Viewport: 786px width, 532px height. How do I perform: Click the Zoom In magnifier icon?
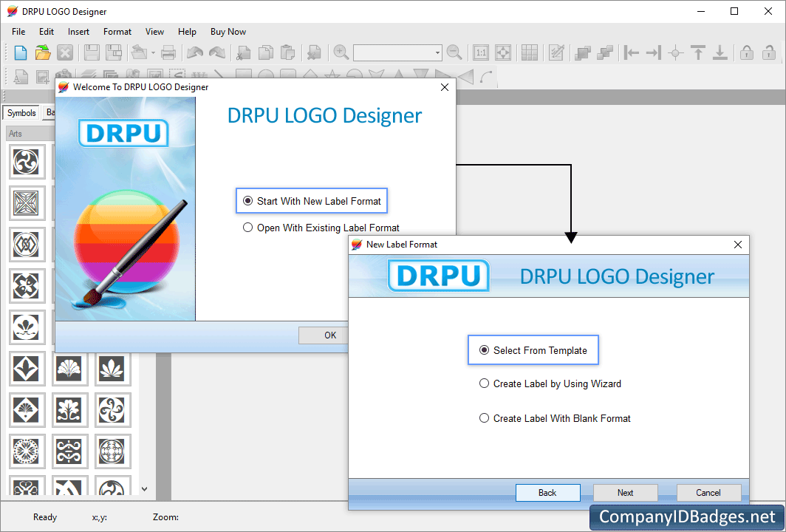341,52
